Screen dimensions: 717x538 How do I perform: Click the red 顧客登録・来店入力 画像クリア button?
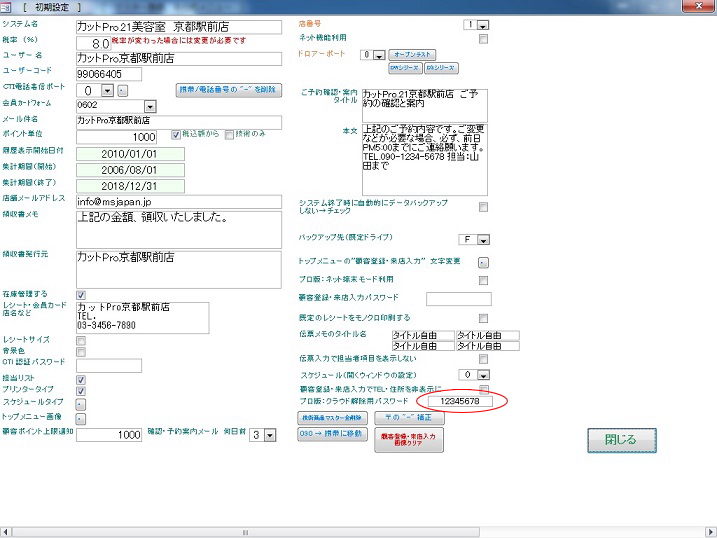[x=409, y=440]
